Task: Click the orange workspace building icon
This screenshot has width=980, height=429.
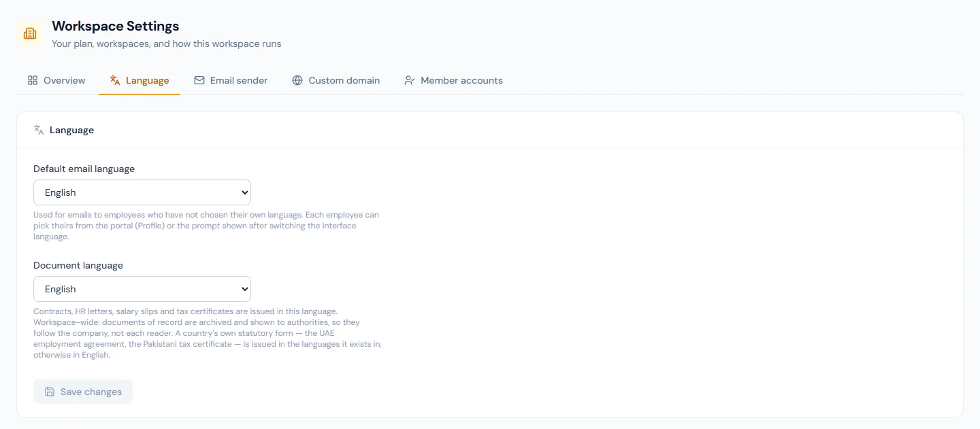Action: click(30, 33)
